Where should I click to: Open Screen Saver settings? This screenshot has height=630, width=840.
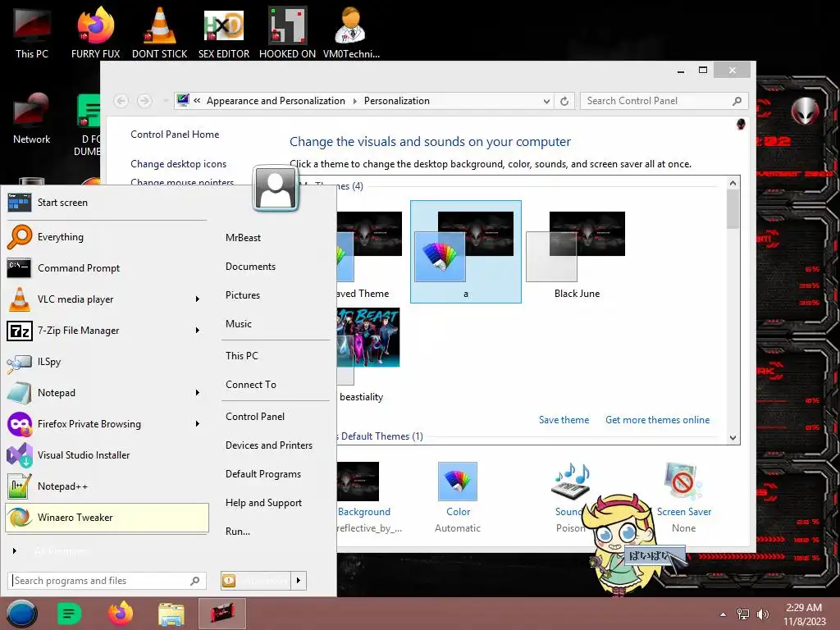tap(683, 497)
